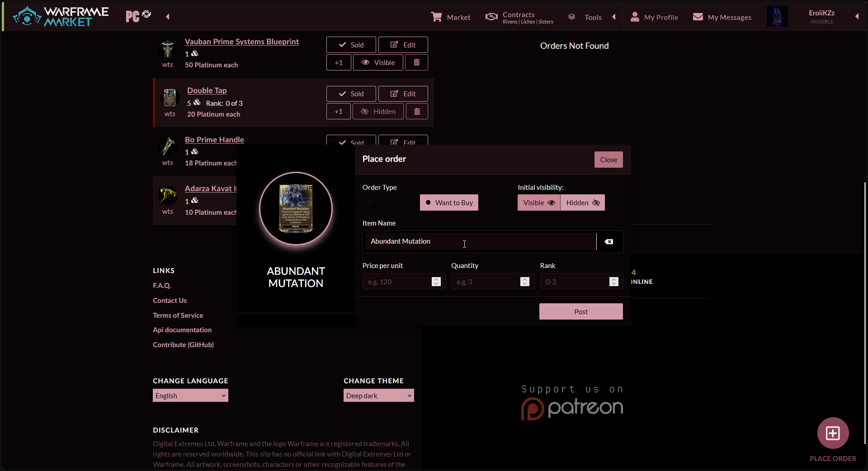Clear the item name with backspace icon
The height and width of the screenshot is (471, 868).
tap(609, 241)
